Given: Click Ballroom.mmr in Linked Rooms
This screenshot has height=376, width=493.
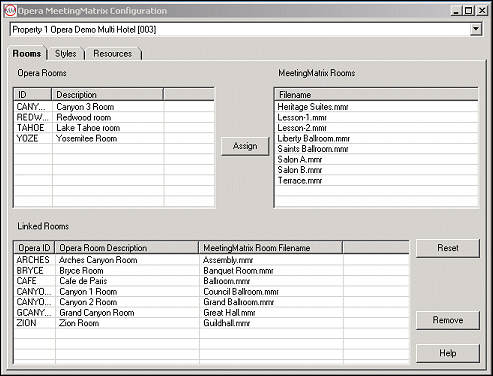Looking at the screenshot, I should pyautogui.click(x=226, y=281).
